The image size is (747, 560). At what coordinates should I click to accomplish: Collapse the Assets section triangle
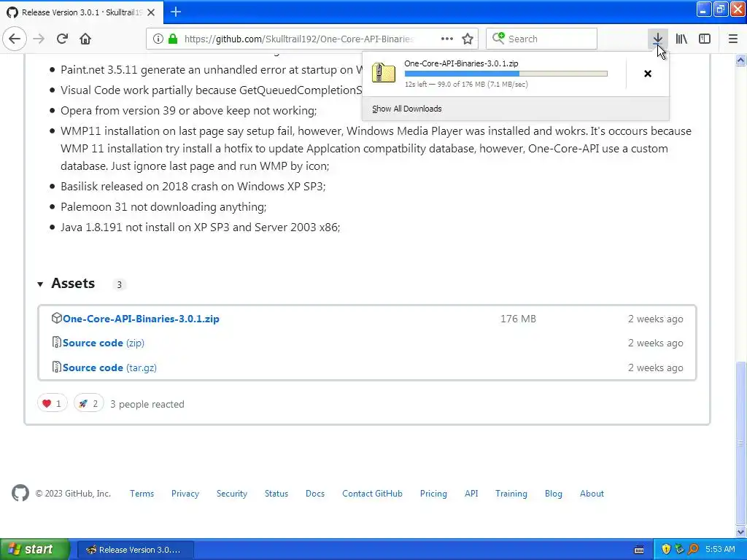[41, 284]
